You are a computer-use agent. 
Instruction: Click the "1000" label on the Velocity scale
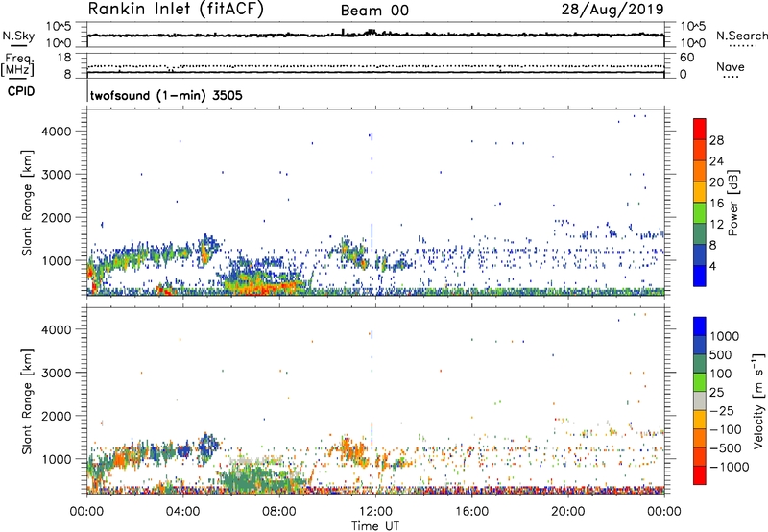pos(725,336)
